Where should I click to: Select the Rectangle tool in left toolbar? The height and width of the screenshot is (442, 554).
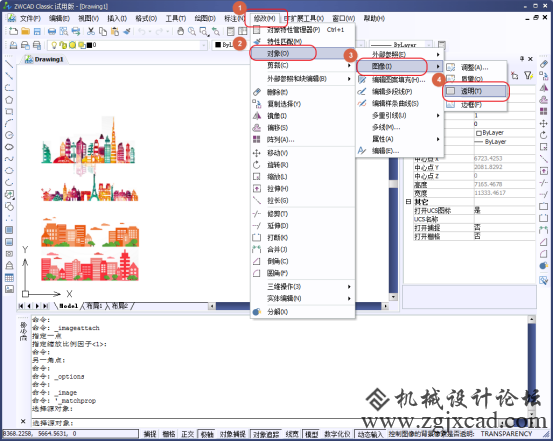[x=9, y=112]
